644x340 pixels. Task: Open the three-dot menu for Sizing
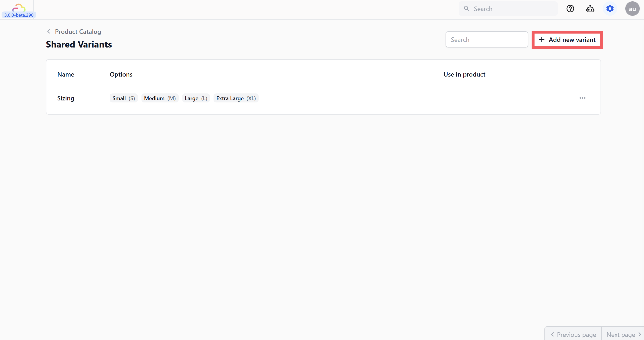pyautogui.click(x=582, y=98)
